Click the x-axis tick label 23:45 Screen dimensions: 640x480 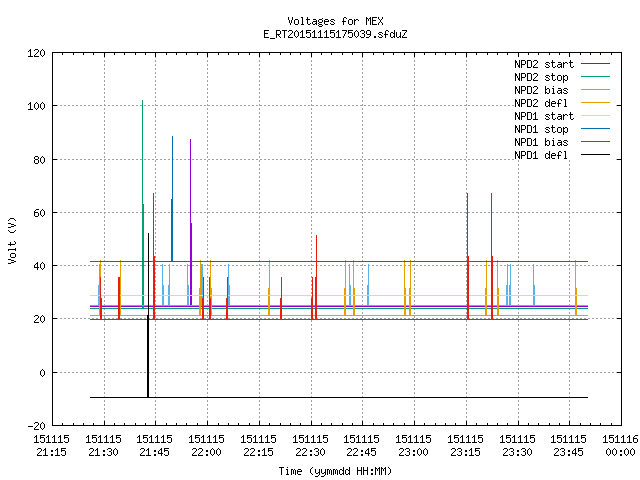[568, 453]
